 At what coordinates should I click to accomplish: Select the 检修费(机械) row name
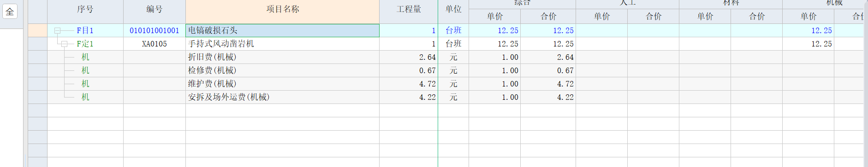point(282,70)
